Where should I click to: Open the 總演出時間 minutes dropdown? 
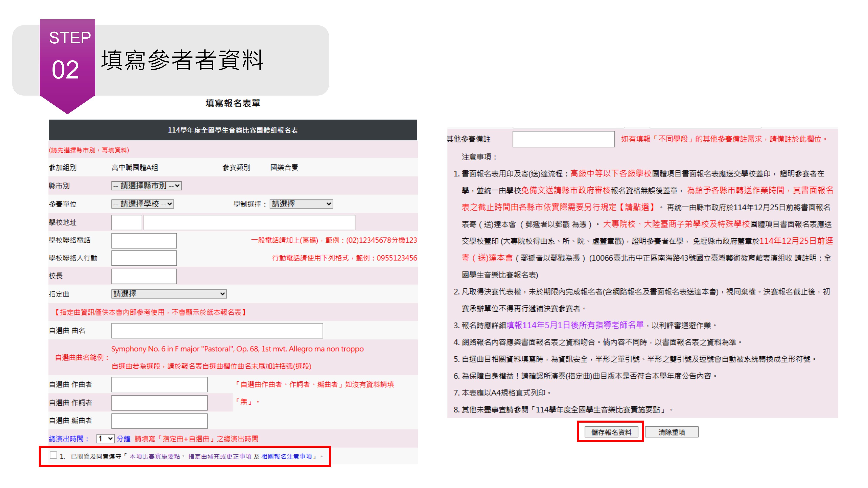point(105,439)
